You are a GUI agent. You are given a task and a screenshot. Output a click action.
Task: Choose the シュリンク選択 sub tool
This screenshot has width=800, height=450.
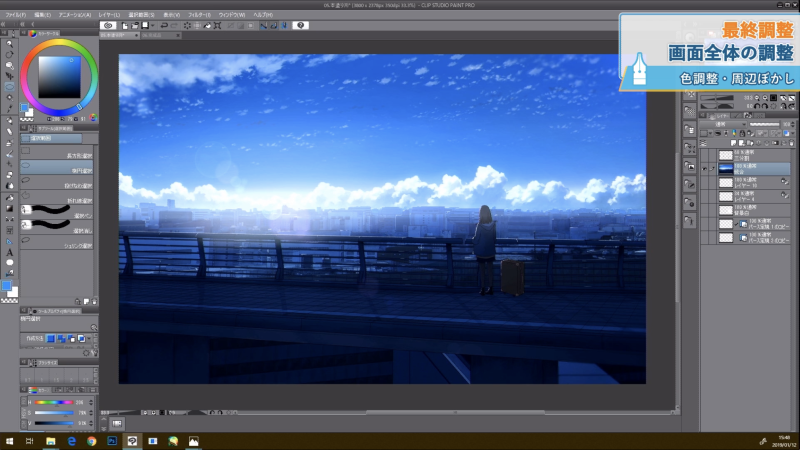pyautogui.click(x=57, y=241)
